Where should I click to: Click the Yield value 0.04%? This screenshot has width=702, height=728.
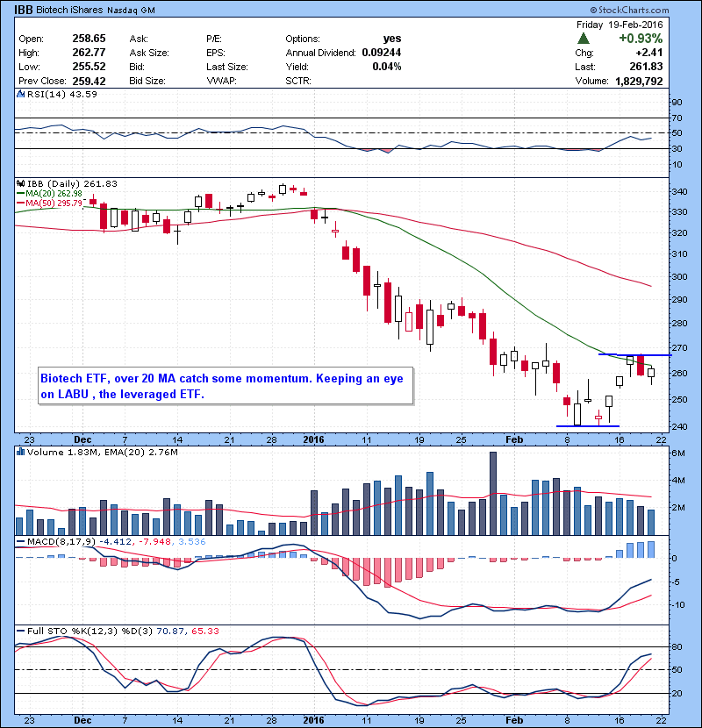pos(387,67)
